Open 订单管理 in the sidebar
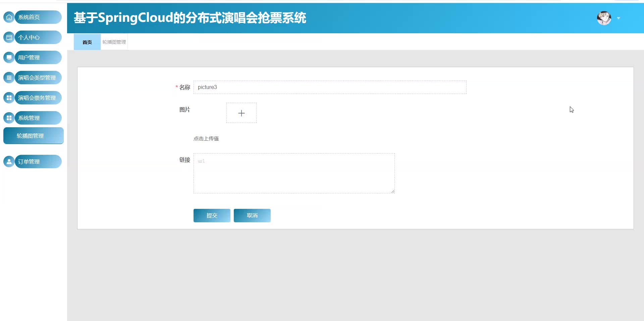644x321 pixels. pos(38,162)
